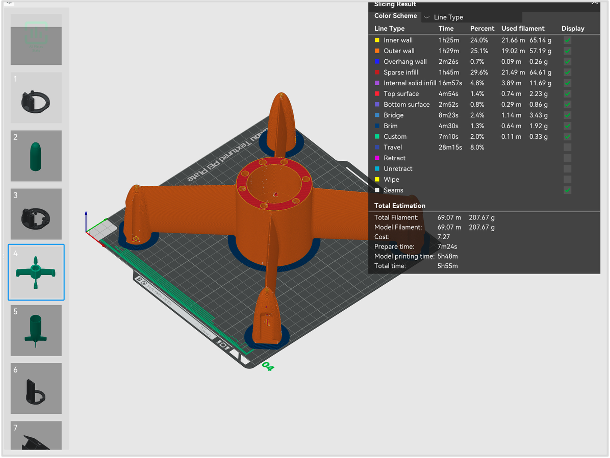
Task: Toggle Sparse infill display checkbox
Action: (x=568, y=72)
